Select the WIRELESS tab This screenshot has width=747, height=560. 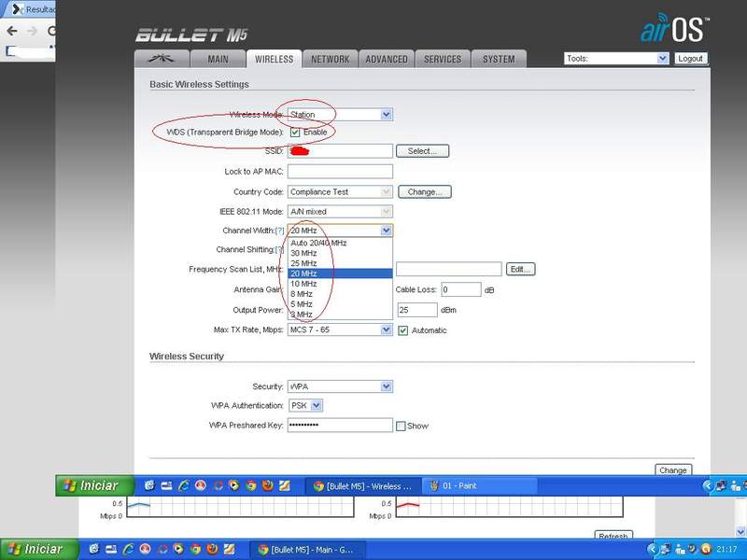(274, 59)
